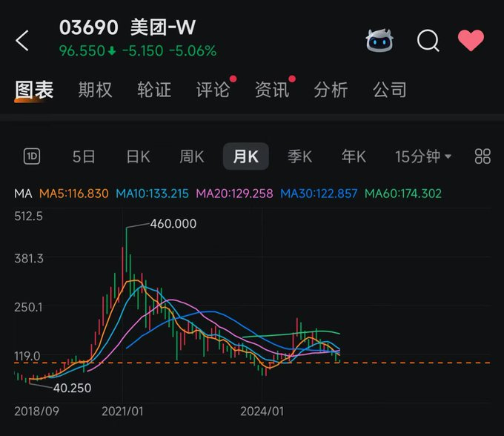Image resolution: width=504 pixels, height=436 pixels.
Task: Switch to the 期权 tab
Action: click(x=95, y=90)
